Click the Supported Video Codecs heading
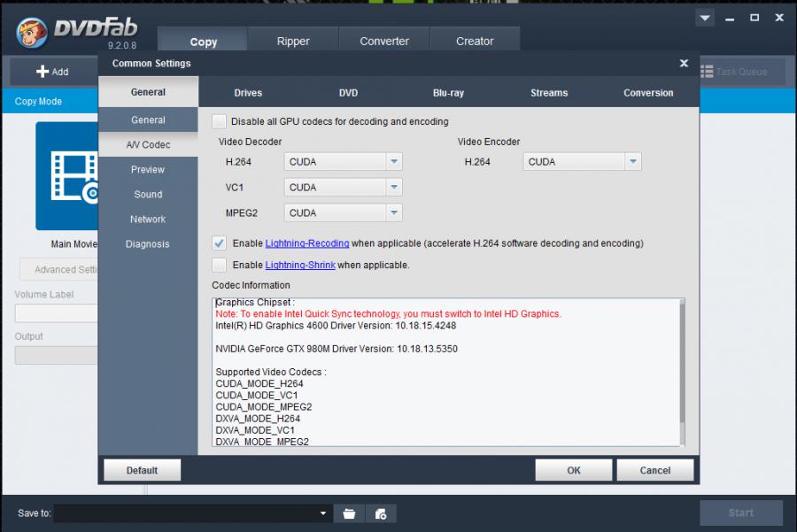Viewport: 797px width, 532px height. [271, 372]
